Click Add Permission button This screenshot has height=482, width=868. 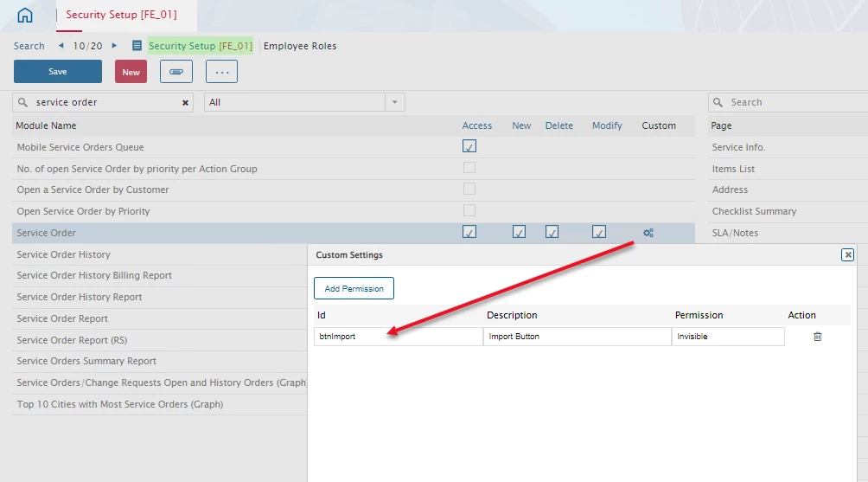coord(354,288)
